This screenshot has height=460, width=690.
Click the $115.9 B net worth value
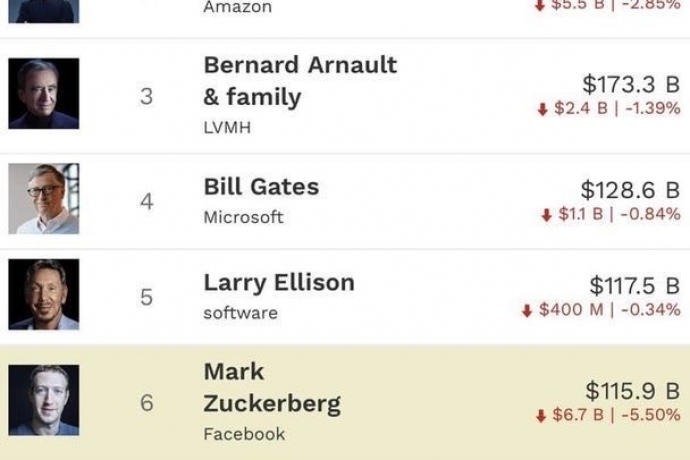[632, 390]
